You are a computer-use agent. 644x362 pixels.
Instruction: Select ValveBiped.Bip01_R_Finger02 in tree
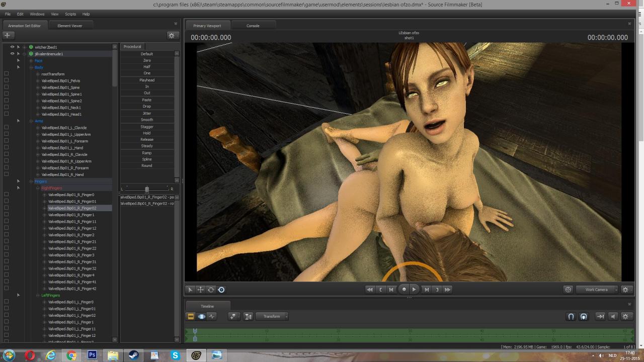72,208
